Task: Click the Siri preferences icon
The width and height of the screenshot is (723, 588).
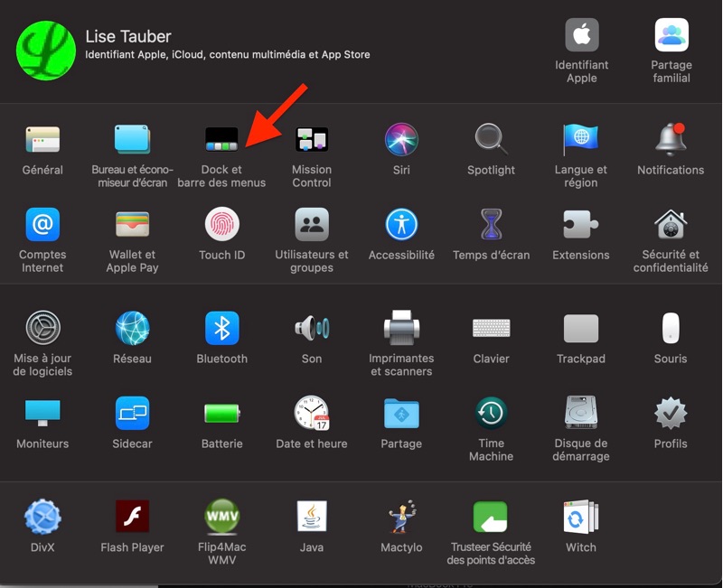Action: click(401, 140)
